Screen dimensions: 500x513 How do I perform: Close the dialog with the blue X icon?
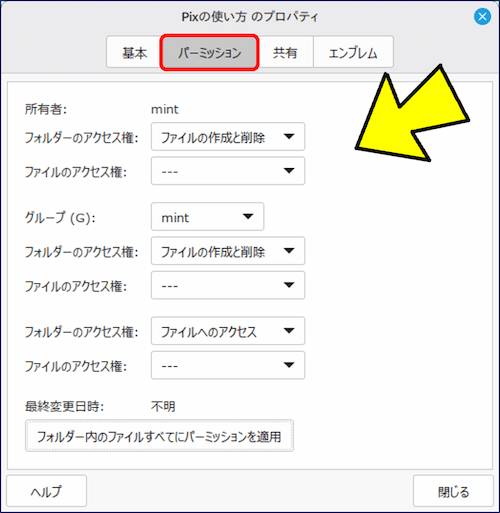482,16
